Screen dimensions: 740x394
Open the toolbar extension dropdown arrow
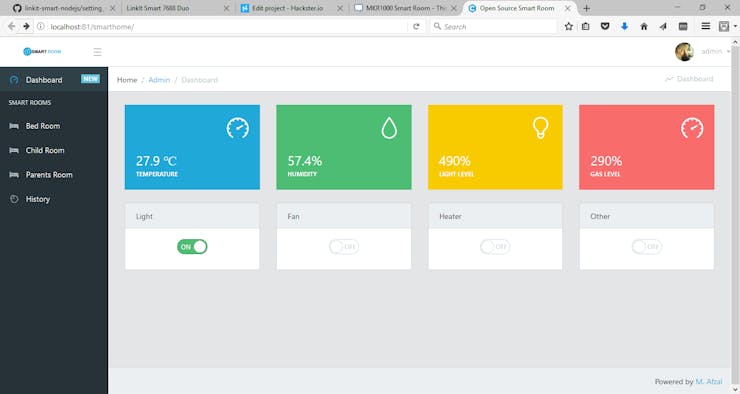735,26
